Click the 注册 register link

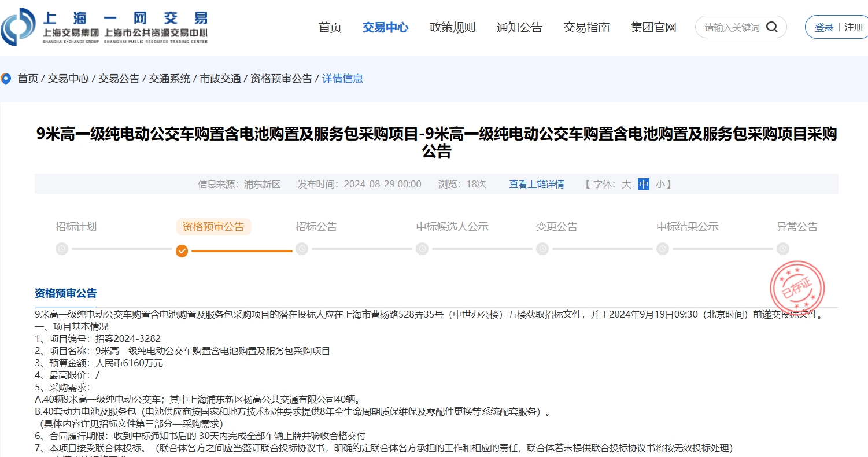(854, 27)
